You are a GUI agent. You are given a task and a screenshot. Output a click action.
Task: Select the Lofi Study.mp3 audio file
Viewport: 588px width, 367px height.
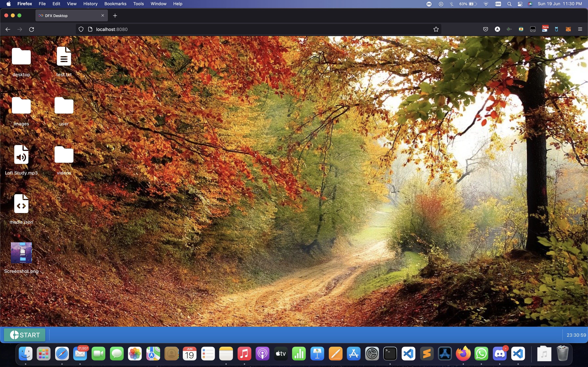pyautogui.click(x=21, y=155)
